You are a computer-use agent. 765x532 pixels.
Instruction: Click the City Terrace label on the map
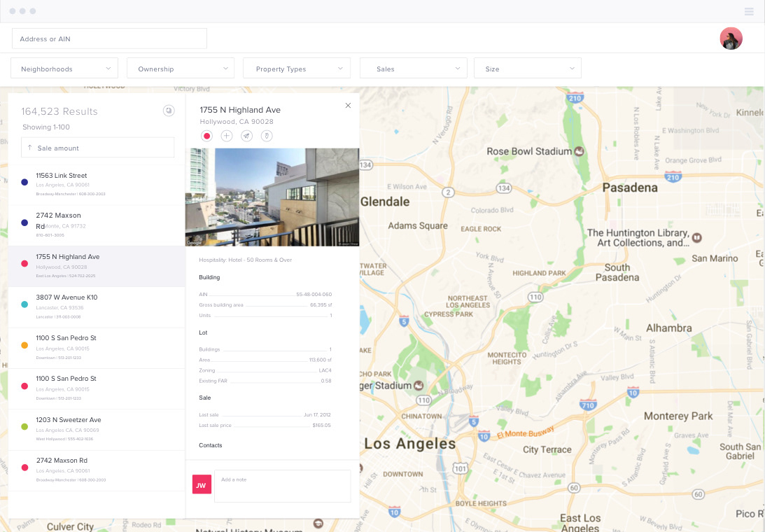(x=547, y=449)
